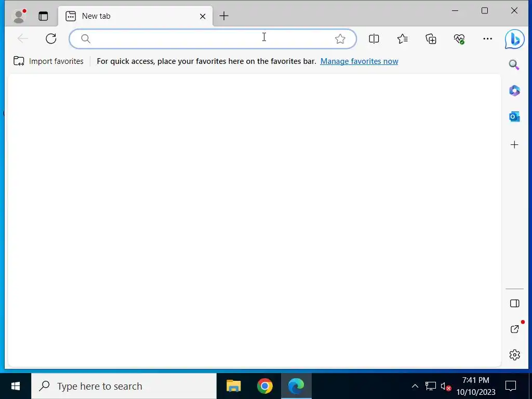Click the Manage favorites now link

click(x=359, y=61)
